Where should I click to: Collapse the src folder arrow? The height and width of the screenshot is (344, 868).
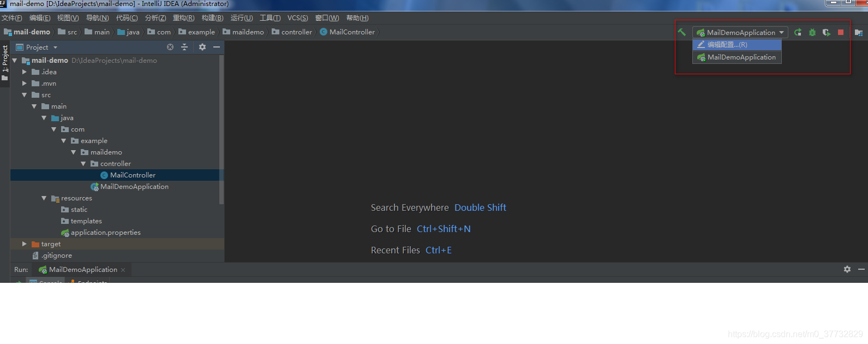point(24,95)
